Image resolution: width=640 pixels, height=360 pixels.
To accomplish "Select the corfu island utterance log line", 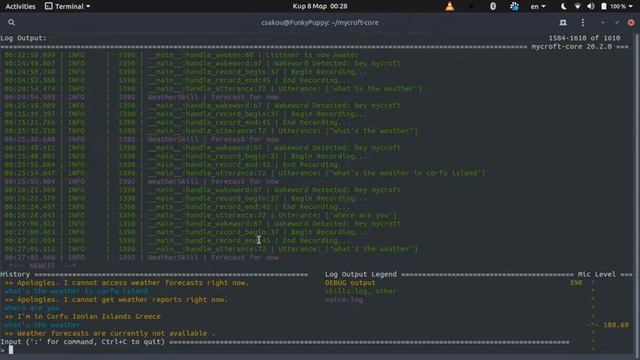I will 245,173.
